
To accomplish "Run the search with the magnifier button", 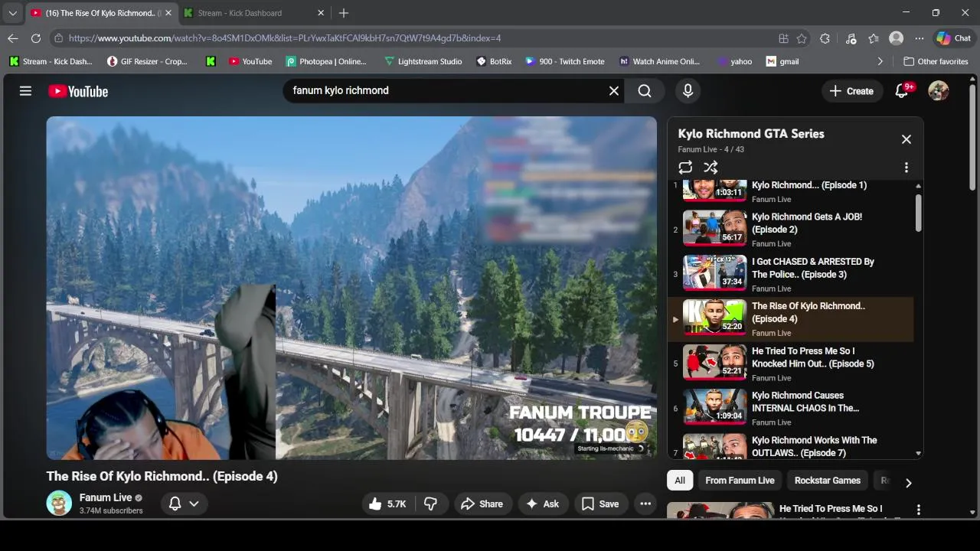I will (645, 91).
